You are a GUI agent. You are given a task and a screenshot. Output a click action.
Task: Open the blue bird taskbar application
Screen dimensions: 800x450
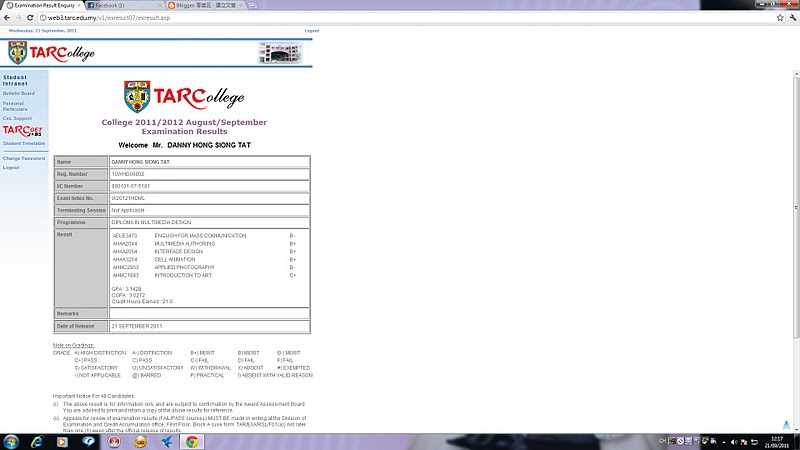[x=166, y=442]
